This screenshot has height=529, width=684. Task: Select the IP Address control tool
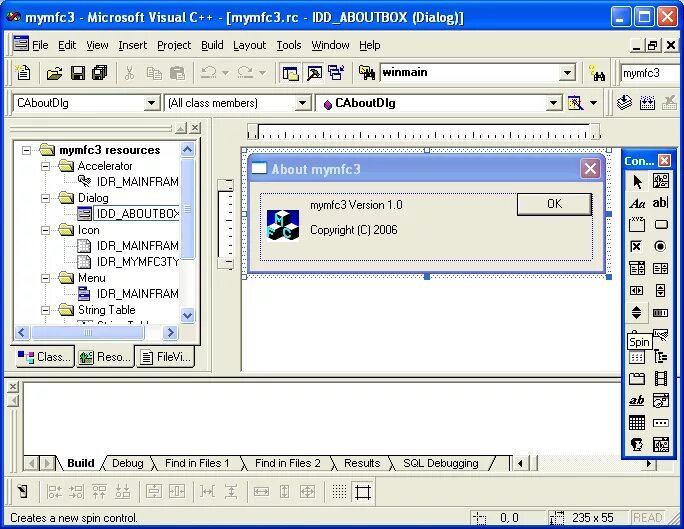pos(660,423)
